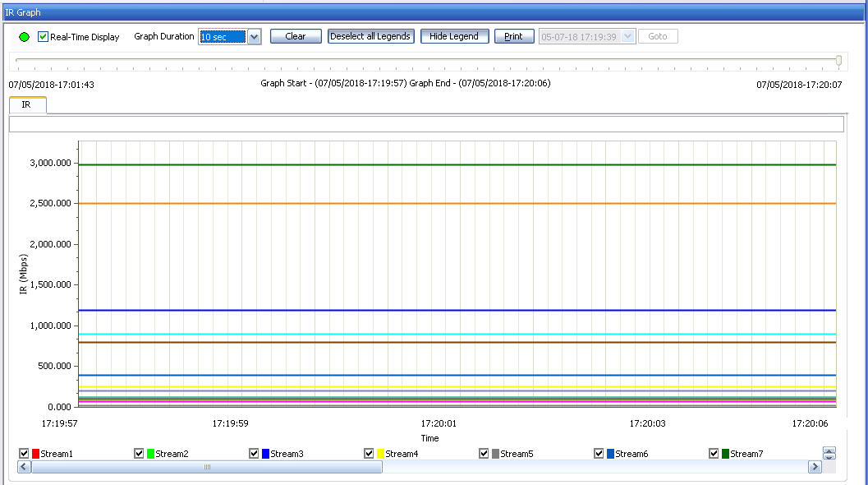Click the end timestamp 07/05/2018-17:20:07

799,85
